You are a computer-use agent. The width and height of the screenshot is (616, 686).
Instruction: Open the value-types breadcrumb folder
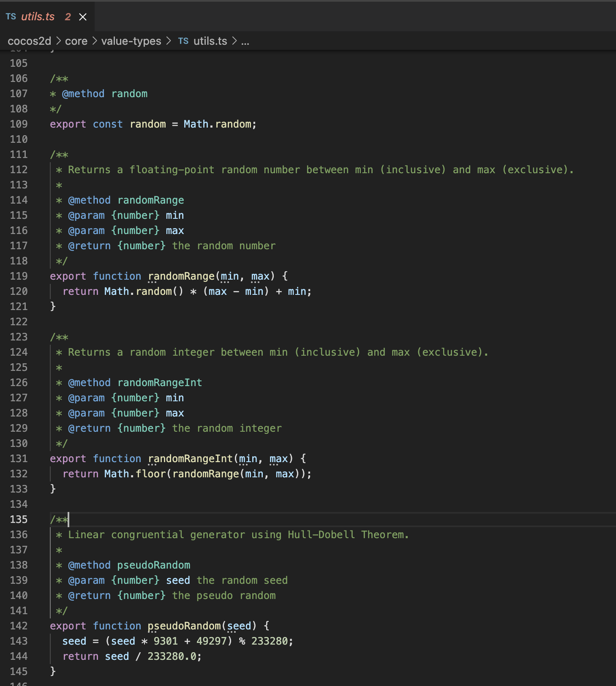coord(131,41)
